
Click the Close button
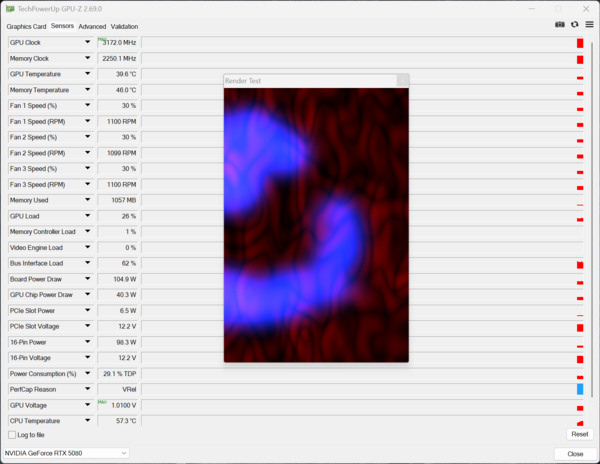click(x=575, y=454)
